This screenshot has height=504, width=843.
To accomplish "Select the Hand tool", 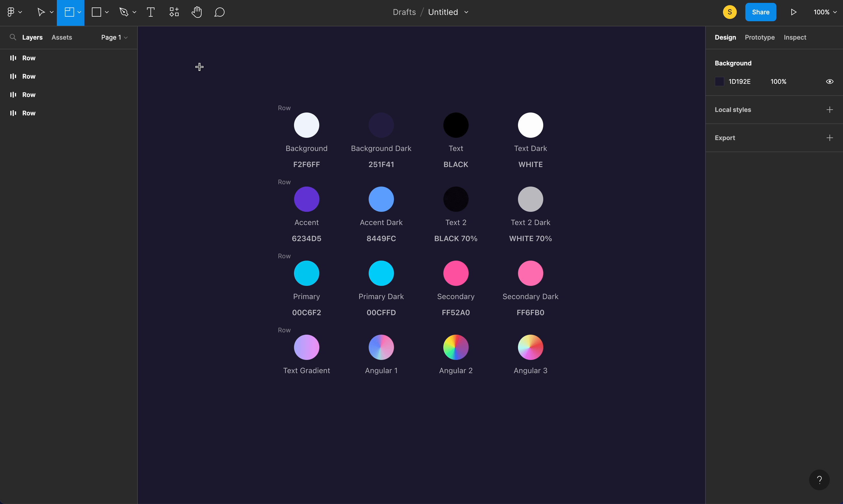I will [x=197, y=12].
